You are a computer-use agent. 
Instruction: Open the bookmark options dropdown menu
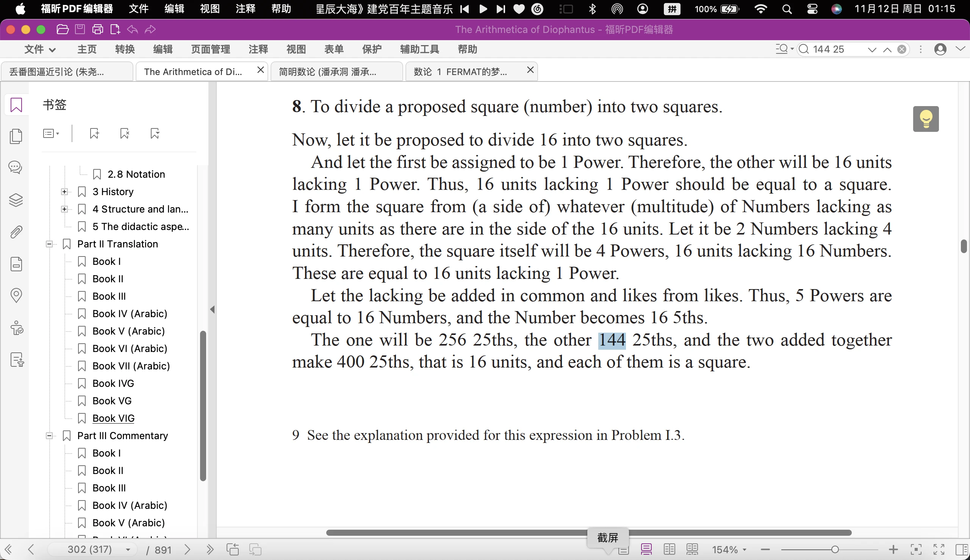coord(51,133)
